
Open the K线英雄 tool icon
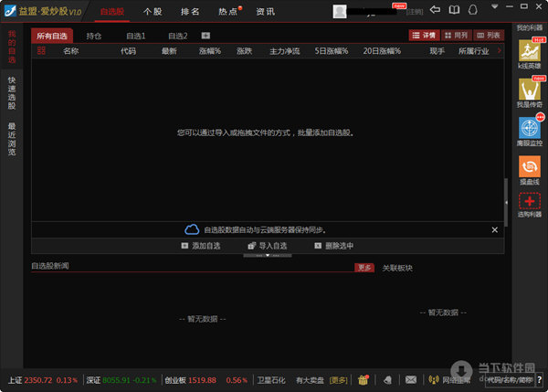point(529,50)
